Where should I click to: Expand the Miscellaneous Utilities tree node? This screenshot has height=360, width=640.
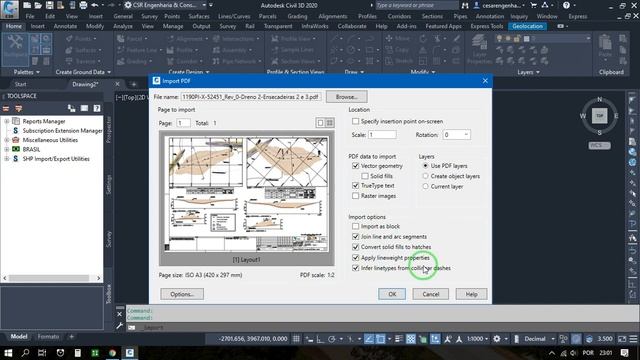pos(7,140)
